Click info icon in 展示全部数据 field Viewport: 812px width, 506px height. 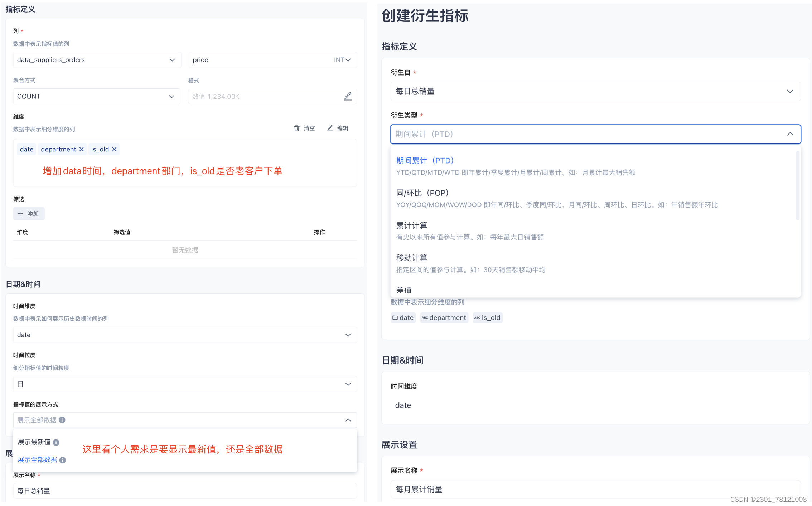click(x=62, y=420)
